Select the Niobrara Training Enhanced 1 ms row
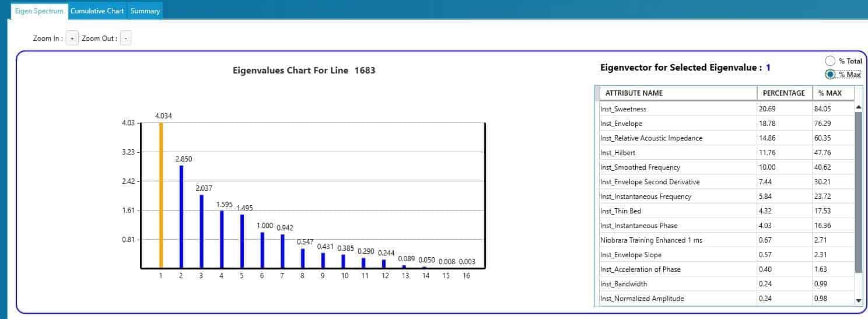The width and height of the screenshot is (868, 319). coord(678,240)
